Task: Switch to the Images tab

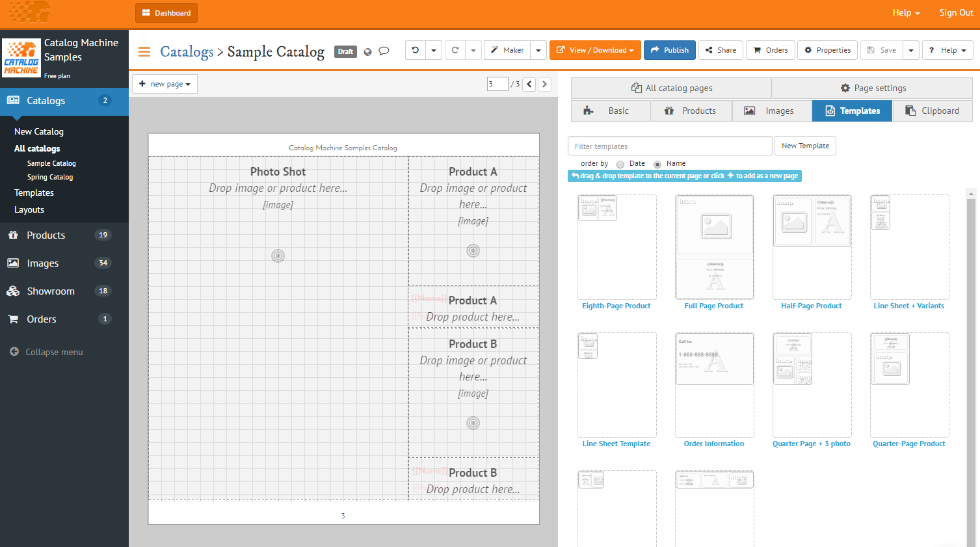Action: [772, 111]
